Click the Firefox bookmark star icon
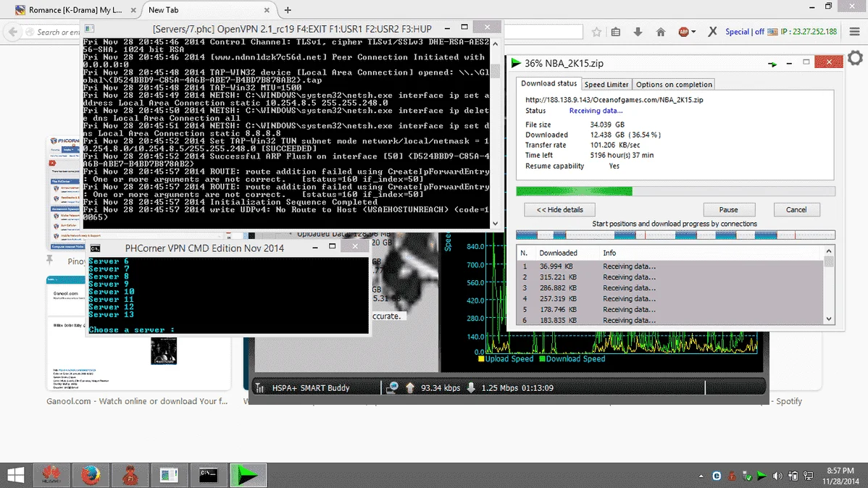 coord(596,32)
